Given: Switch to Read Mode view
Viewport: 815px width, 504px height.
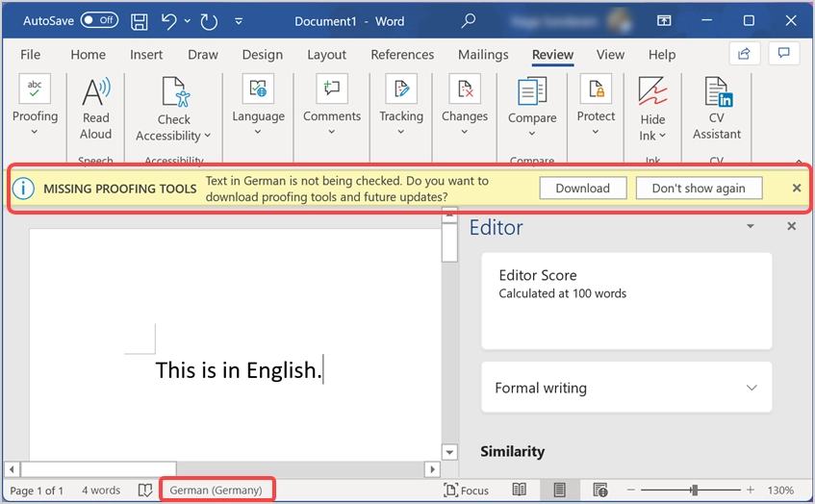Looking at the screenshot, I should (x=520, y=490).
